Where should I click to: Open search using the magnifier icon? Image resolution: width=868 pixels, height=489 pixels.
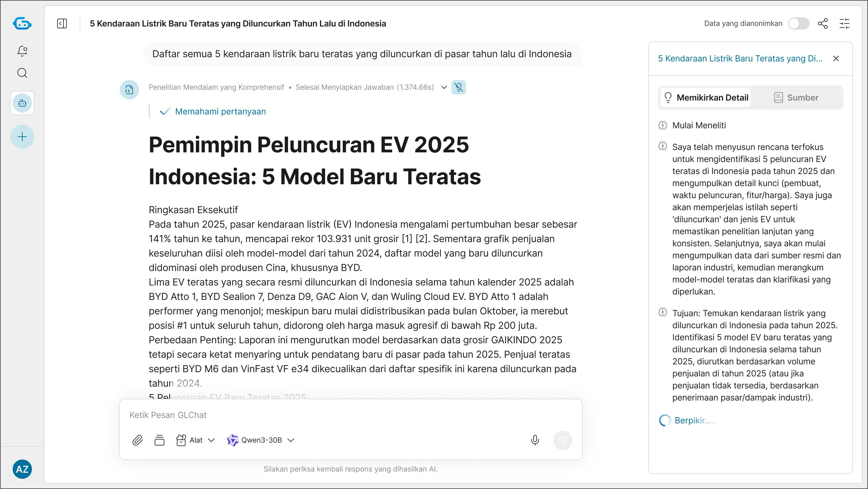(22, 73)
